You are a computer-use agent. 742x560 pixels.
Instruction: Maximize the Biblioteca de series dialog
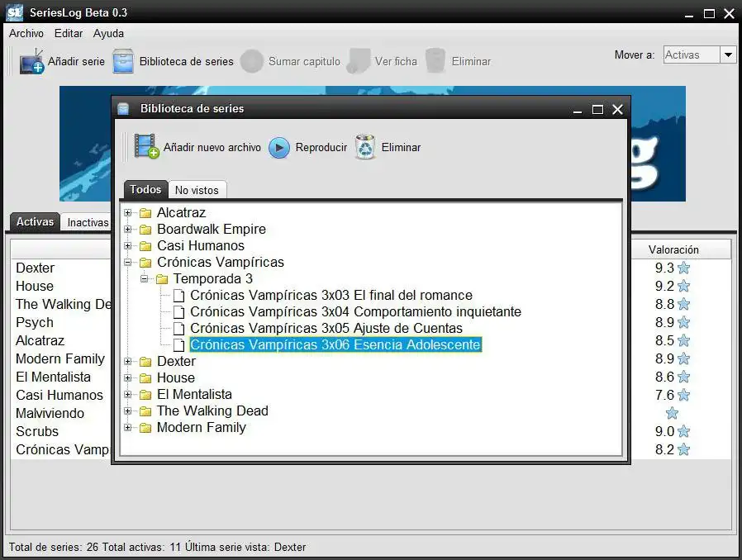click(597, 110)
